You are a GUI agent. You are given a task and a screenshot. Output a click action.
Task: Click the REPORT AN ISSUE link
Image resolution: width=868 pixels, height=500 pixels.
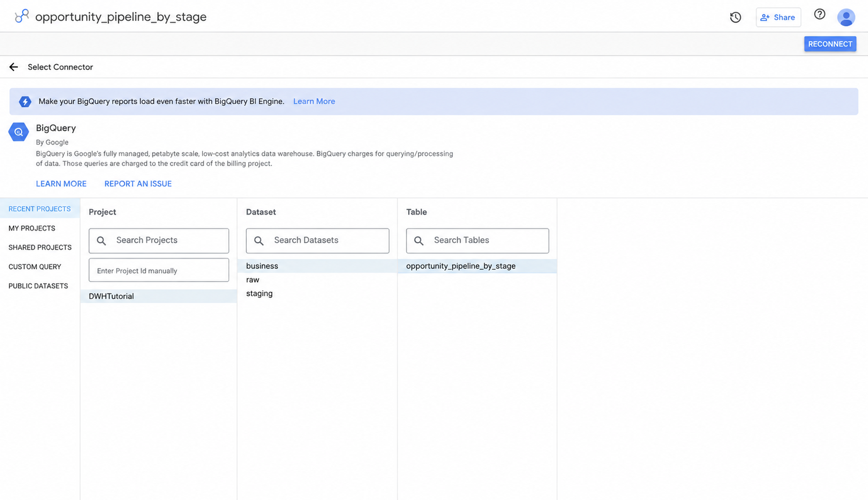tap(138, 184)
